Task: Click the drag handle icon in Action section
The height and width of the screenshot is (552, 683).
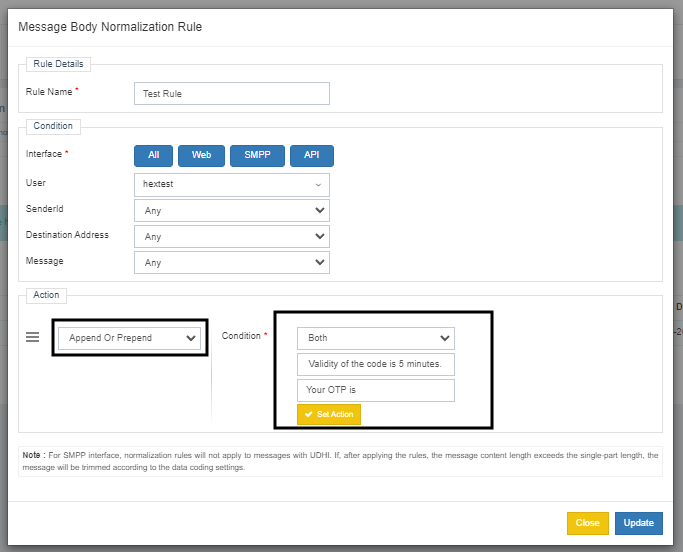Action: (32, 338)
